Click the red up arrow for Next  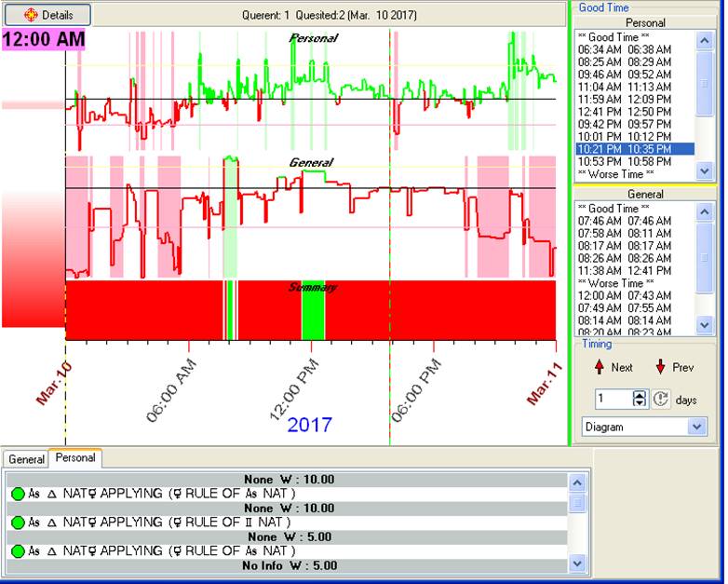coord(600,367)
